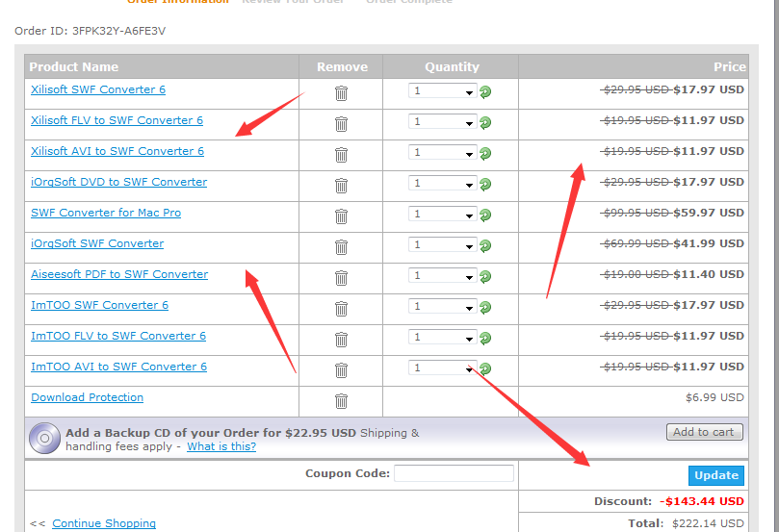Click green refresh icon for Xilisoft FLV to SWF
This screenshot has height=532, width=779.
point(485,122)
